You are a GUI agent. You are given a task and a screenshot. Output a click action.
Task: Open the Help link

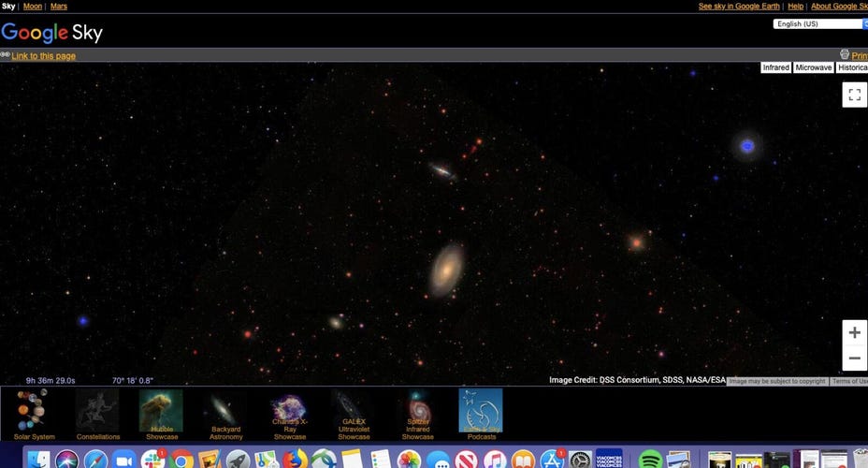click(795, 7)
